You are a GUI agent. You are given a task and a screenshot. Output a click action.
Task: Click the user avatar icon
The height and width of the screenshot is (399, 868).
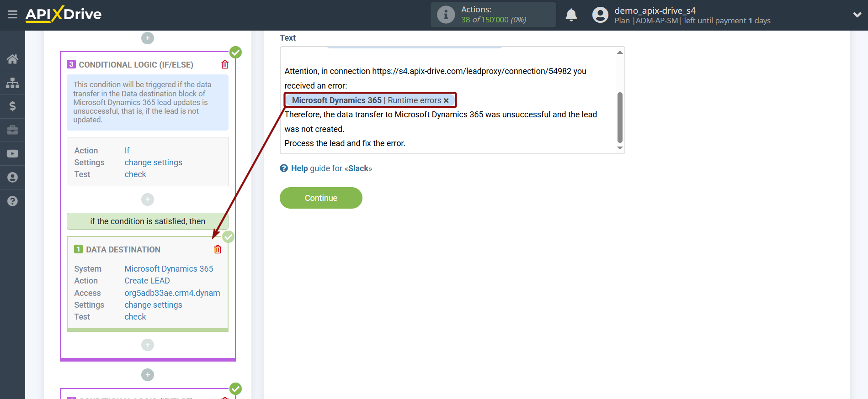[x=600, y=15]
